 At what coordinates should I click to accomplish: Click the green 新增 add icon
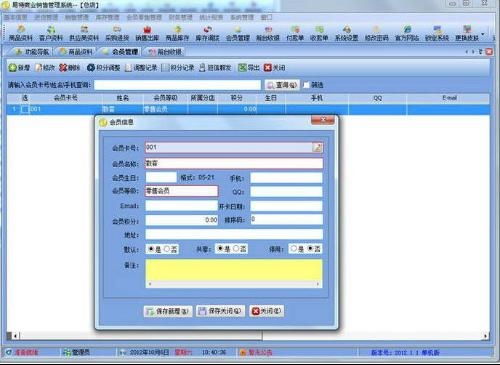(12, 68)
